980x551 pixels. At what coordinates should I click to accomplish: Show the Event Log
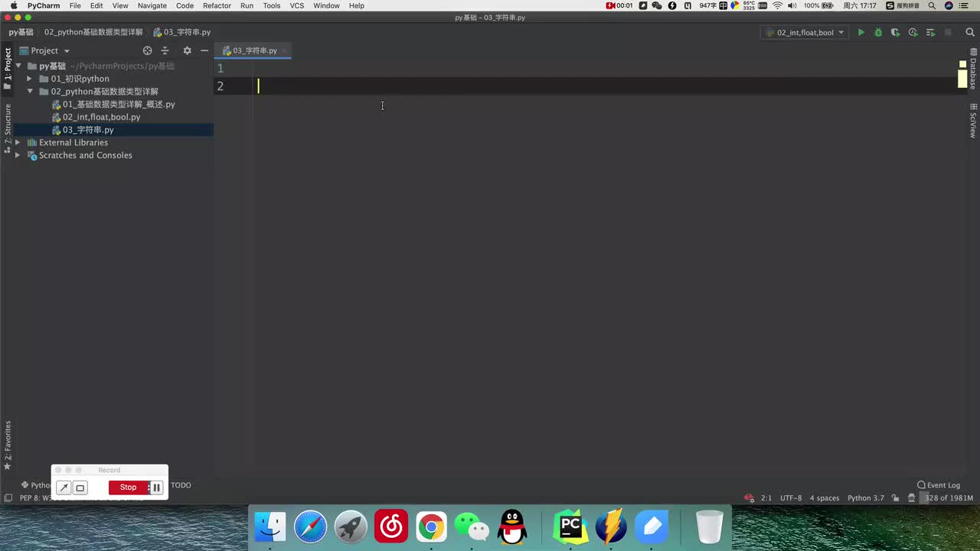pyautogui.click(x=939, y=485)
